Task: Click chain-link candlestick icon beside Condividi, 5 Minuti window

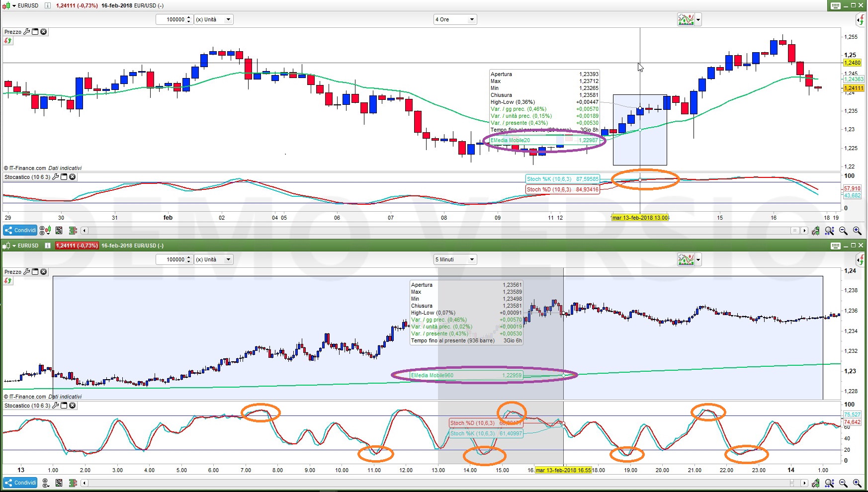Action: 45,483
